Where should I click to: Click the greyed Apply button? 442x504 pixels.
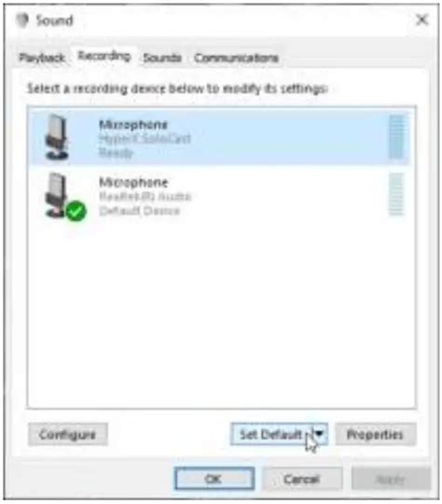[x=391, y=479]
